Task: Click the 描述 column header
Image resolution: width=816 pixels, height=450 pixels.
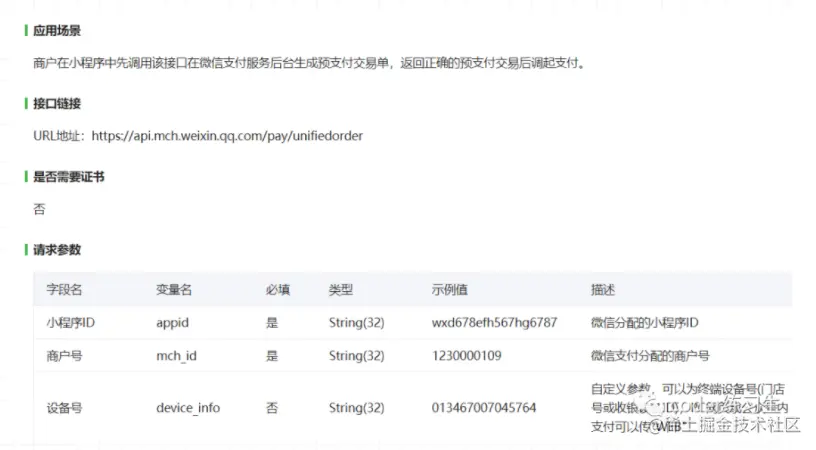Action: [x=603, y=290]
